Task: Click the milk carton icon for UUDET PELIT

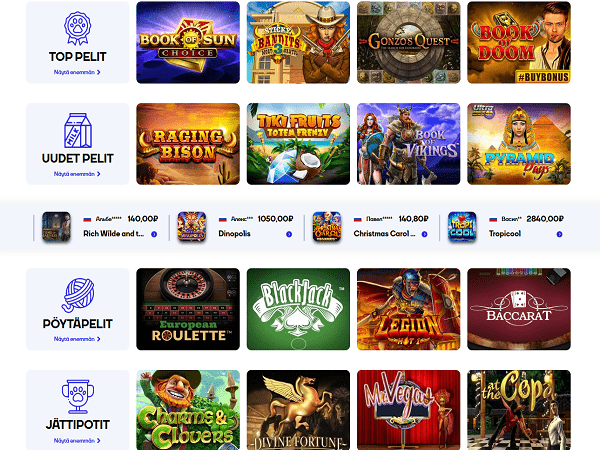Action: tap(78, 130)
